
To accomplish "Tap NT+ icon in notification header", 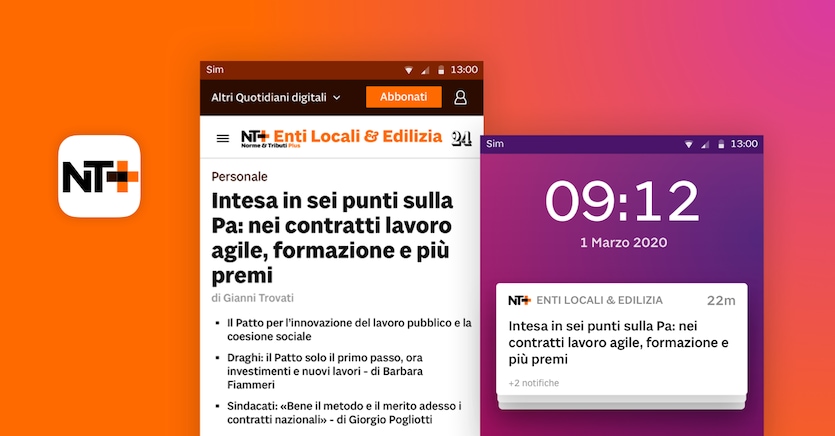I will pos(519,300).
